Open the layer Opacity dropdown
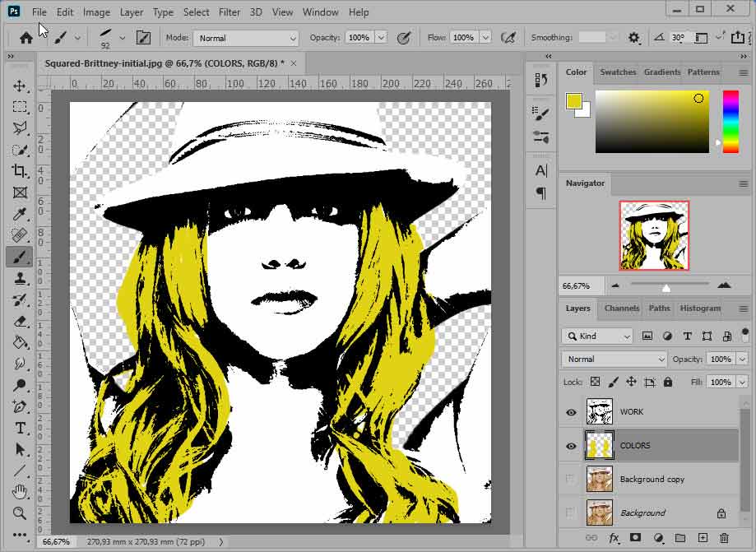756x552 pixels. point(742,359)
